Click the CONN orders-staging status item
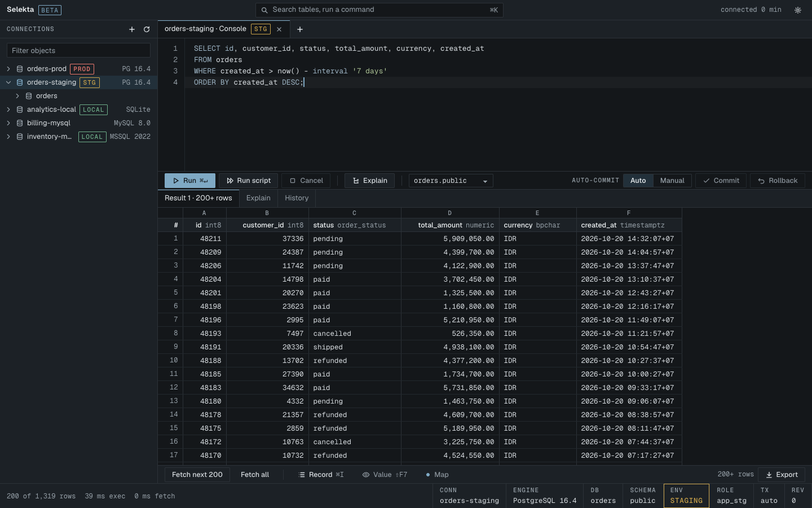Image resolution: width=812 pixels, height=508 pixels. [469, 496]
